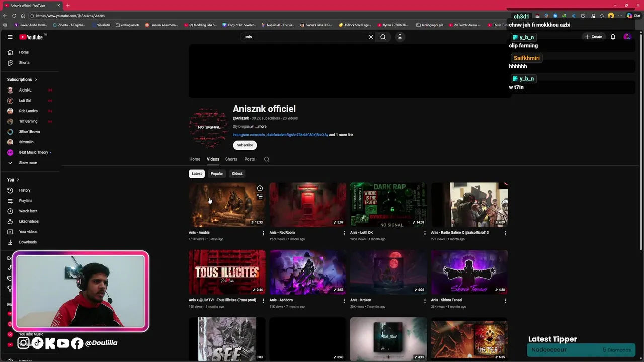Image resolution: width=644 pixels, height=362 pixels.
Task: Open options menu for Anis - Kraken
Action: (x=425, y=301)
